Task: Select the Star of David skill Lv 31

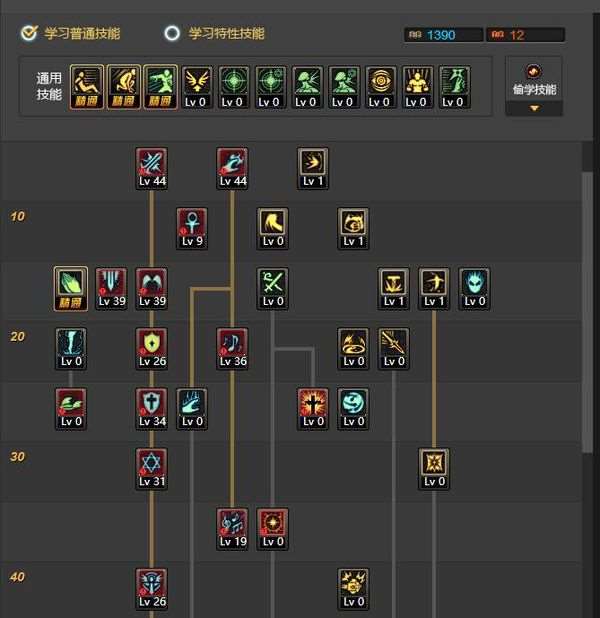Action: coord(152,469)
